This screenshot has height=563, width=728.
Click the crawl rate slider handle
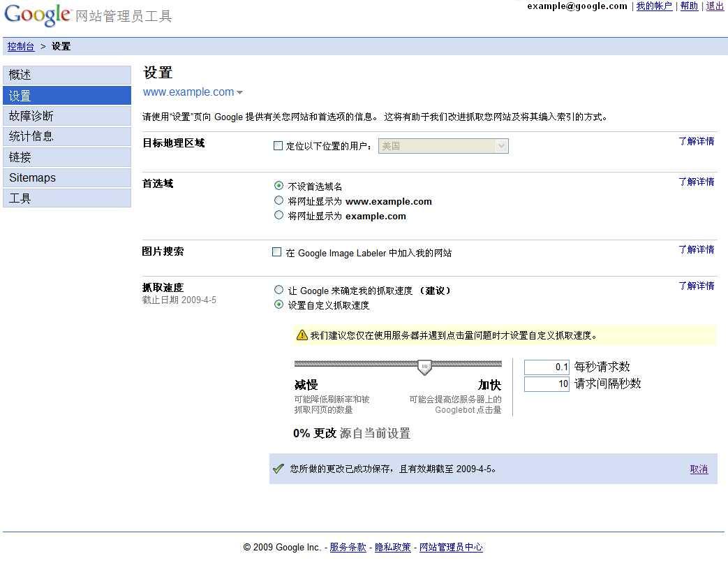click(x=424, y=367)
